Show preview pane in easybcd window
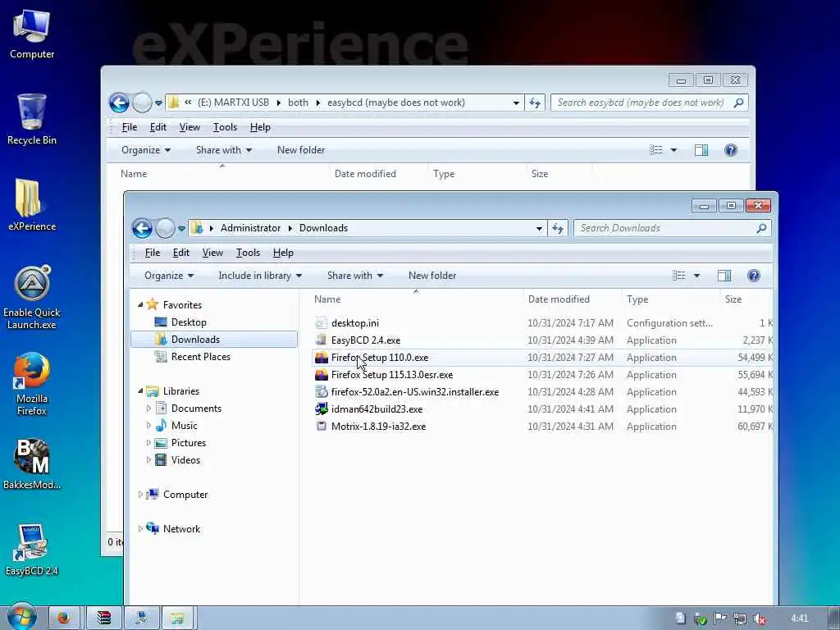Image resolution: width=840 pixels, height=630 pixels. tap(701, 150)
